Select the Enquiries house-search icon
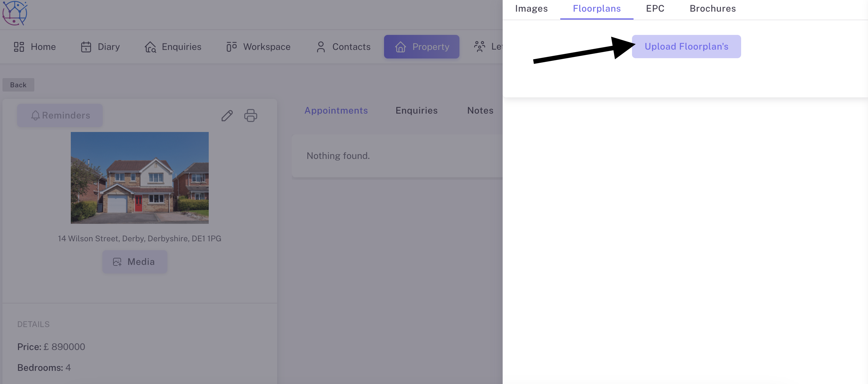 (150, 47)
